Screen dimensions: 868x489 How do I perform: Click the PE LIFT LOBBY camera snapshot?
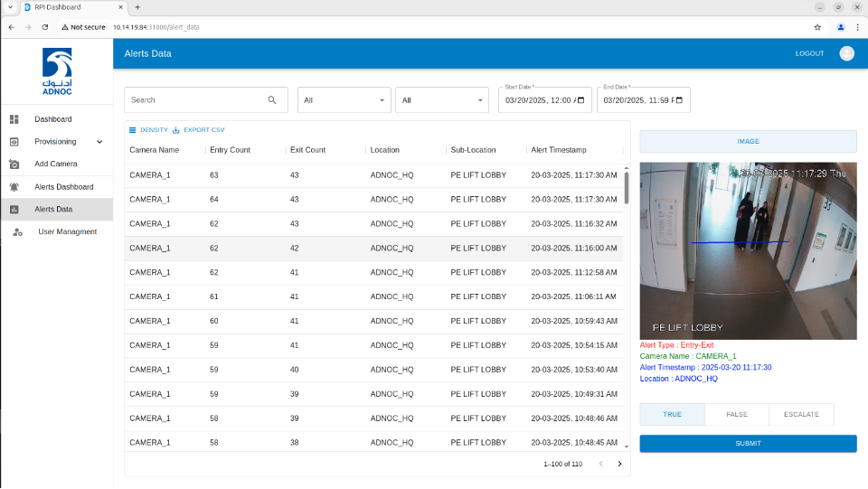[x=748, y=250]
